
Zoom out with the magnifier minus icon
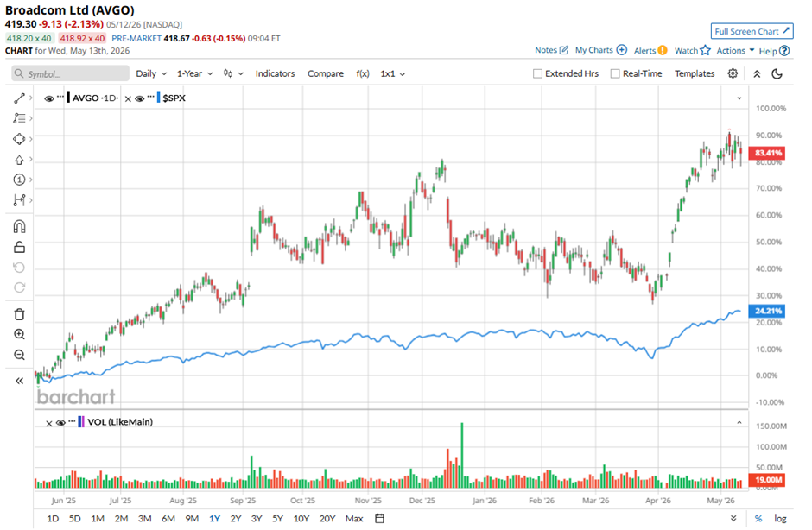(19, 355)
